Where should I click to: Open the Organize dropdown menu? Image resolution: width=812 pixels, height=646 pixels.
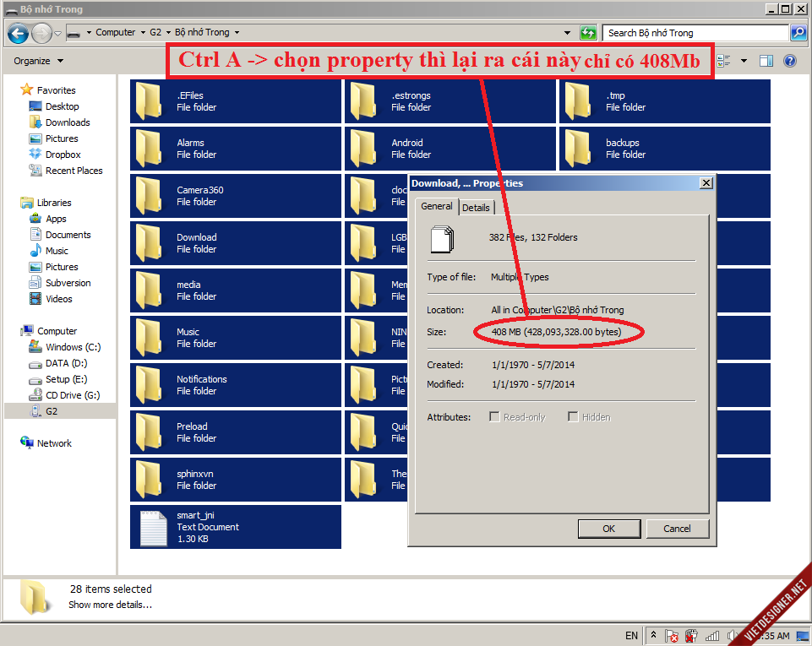[39, 61]
